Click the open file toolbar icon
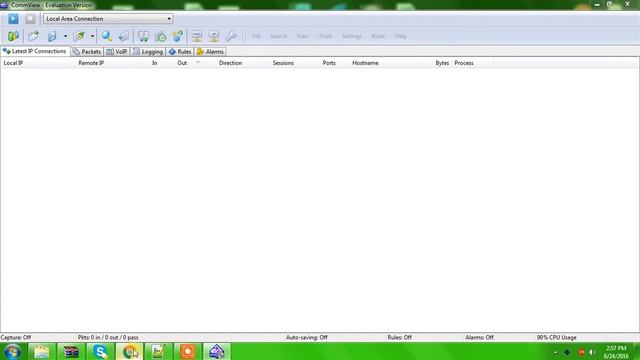The image size is (640, 360). coord(33,36)
